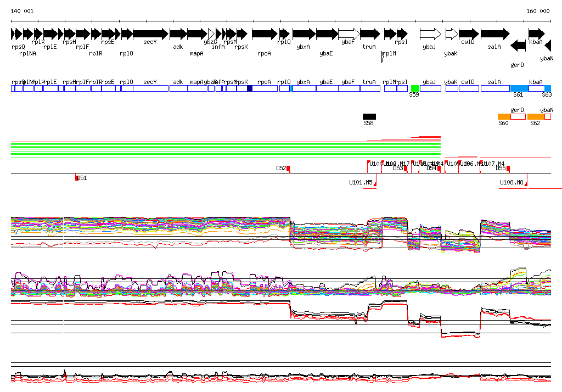Click the D54 red marker
Screen dimensions: 562x392
pyautogui.click(x=439, y=168)
